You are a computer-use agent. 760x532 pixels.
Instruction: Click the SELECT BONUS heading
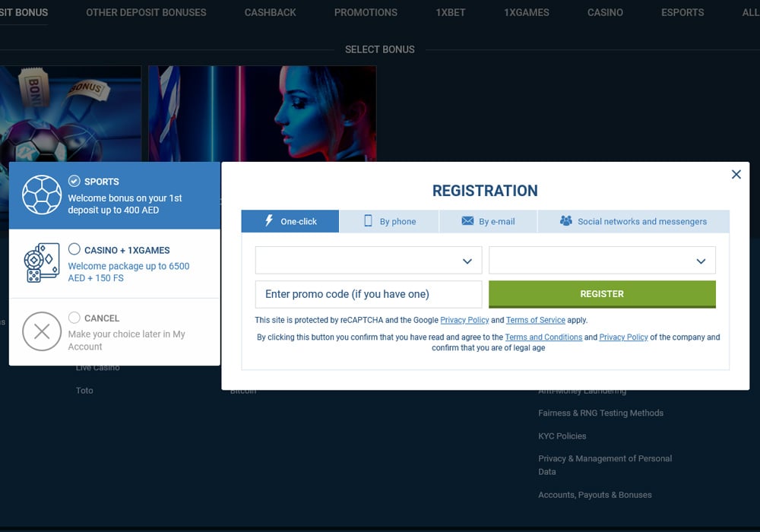click(x=379, y=49)
